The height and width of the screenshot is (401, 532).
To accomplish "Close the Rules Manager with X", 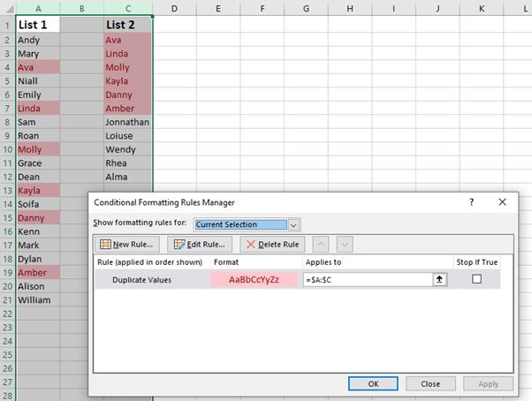I will click(x=503, y=202).
